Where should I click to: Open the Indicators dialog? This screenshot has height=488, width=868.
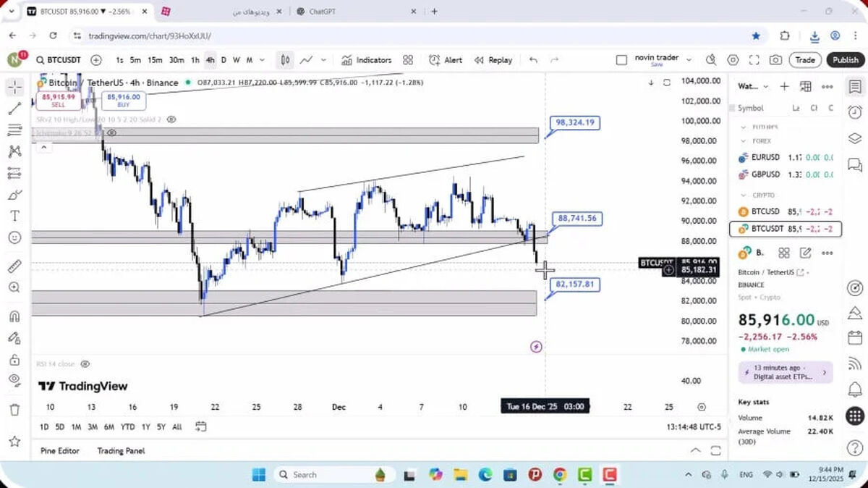367,60
